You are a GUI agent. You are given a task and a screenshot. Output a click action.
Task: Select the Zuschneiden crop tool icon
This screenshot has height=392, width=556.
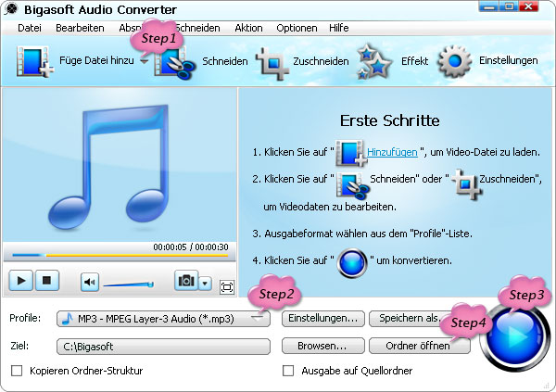[272, 63]
